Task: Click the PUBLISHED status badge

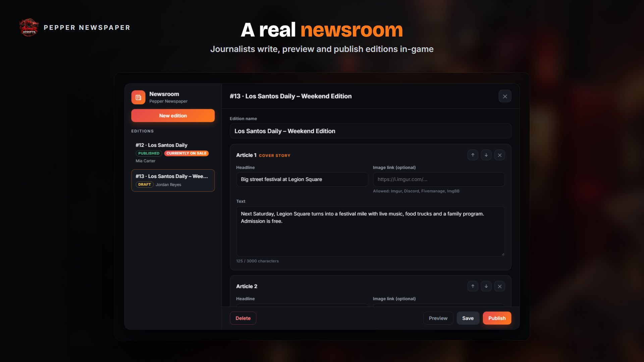Action: coord(149,153)
